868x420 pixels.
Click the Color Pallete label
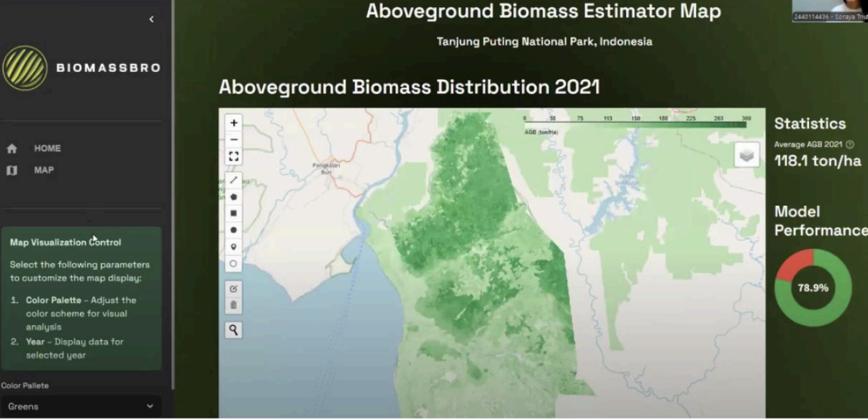[x=24, y=385]
